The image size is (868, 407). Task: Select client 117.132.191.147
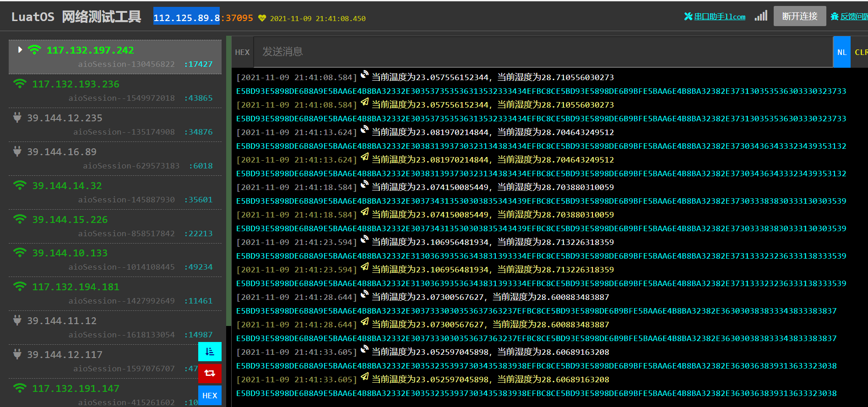(x=115, y=393)
